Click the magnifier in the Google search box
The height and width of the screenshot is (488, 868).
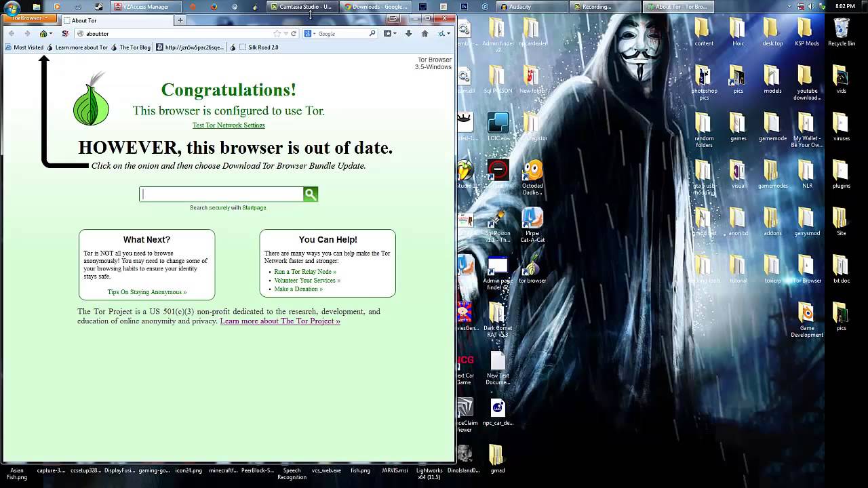coord(372,33)
